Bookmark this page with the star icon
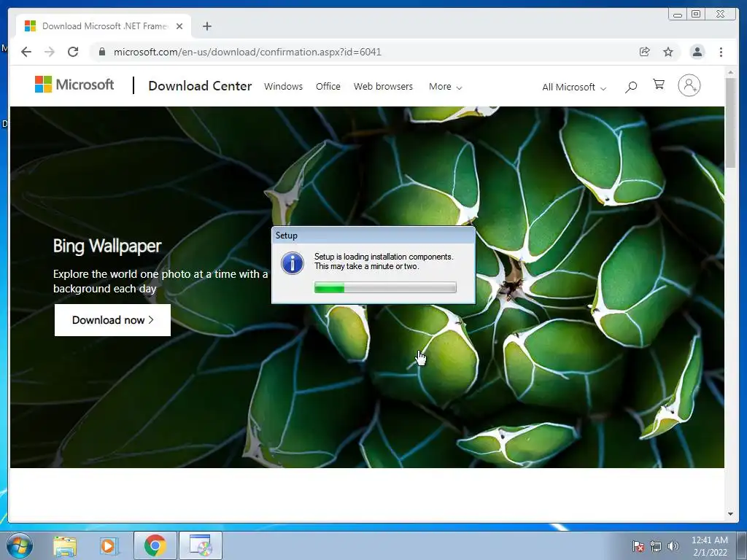Viewport: 747px width, 560px height. tap(668, 52)
